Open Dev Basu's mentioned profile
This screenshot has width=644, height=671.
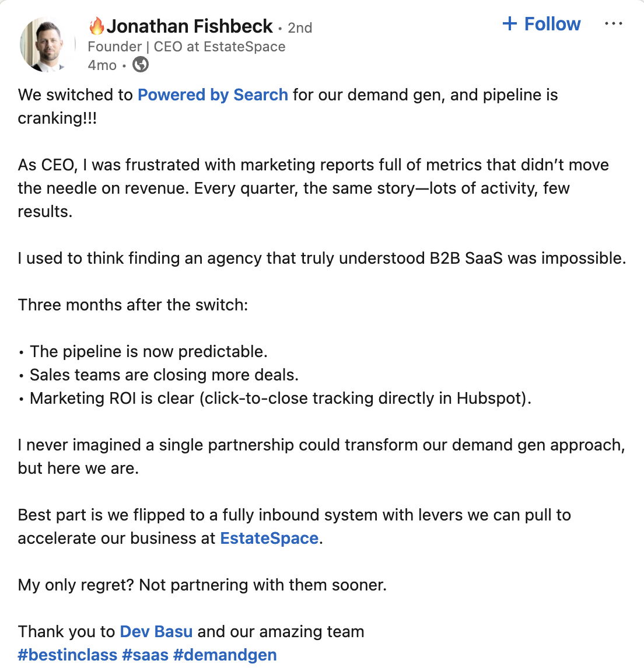click(156, 631)
